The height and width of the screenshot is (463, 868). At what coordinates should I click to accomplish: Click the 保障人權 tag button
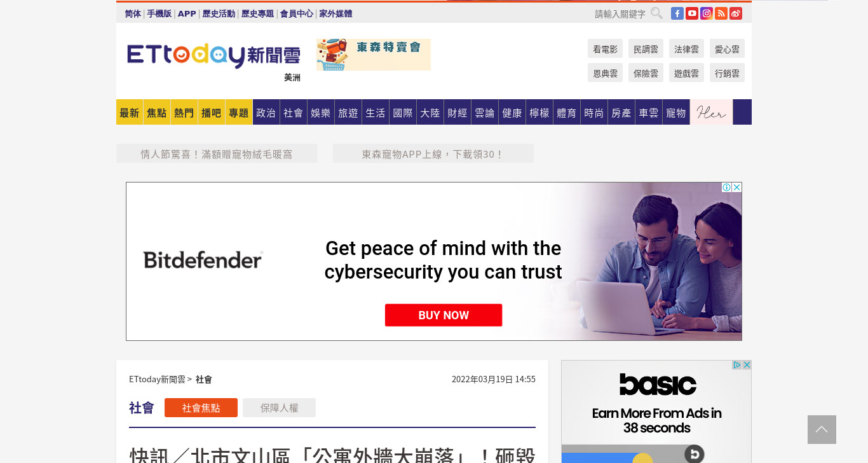(x=279, y=408)
